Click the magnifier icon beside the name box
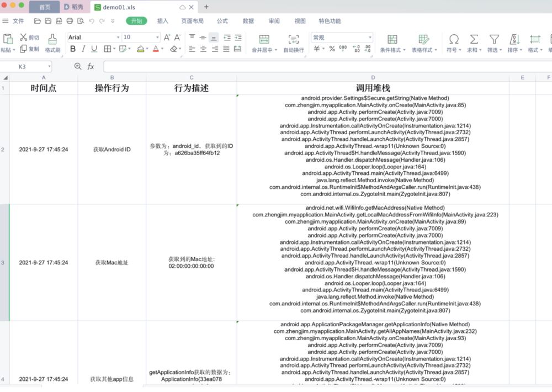 tap(78, 66)
